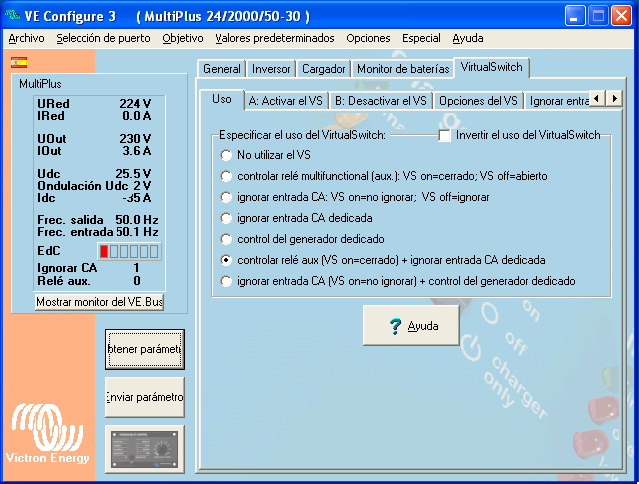Click the VE Configure title bar icon

pyautogui.click(x=13, y=16)
